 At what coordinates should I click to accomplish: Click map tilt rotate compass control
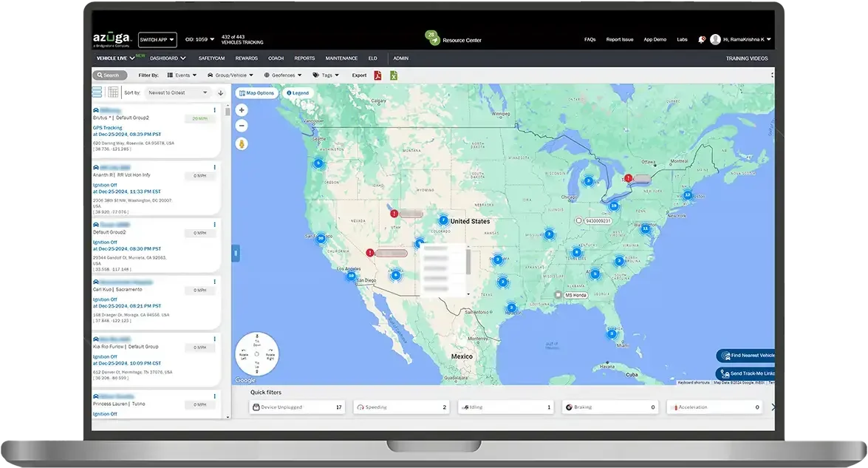coord(257,354)
